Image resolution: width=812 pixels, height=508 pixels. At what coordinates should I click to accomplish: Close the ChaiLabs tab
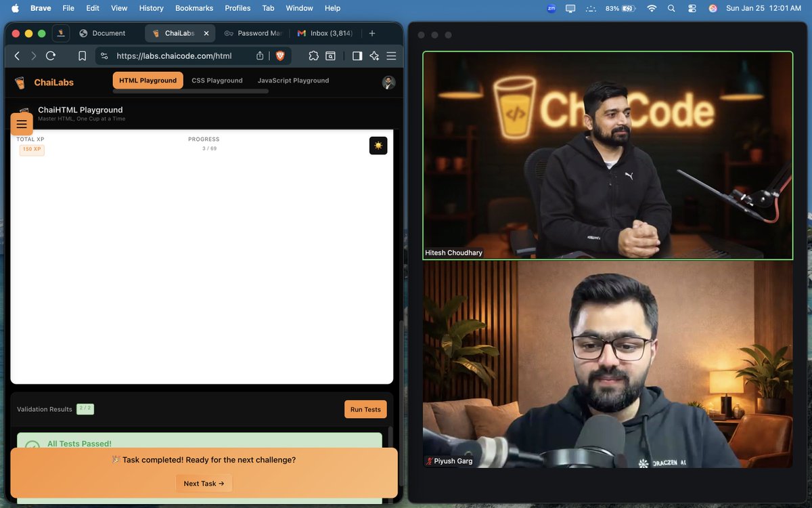click(206, 33)
